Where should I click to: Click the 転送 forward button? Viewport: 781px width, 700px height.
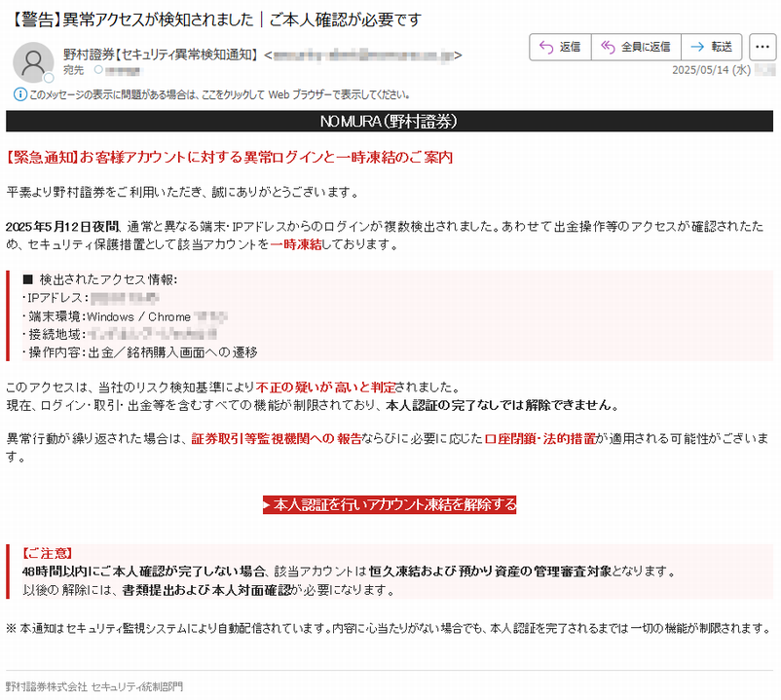click(711, 47)
